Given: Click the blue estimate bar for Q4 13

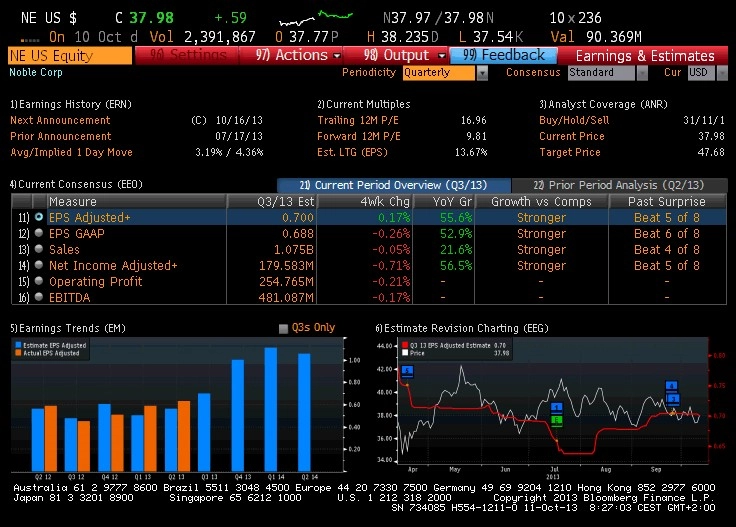Looking at the screenshot, I should [238, 416].
